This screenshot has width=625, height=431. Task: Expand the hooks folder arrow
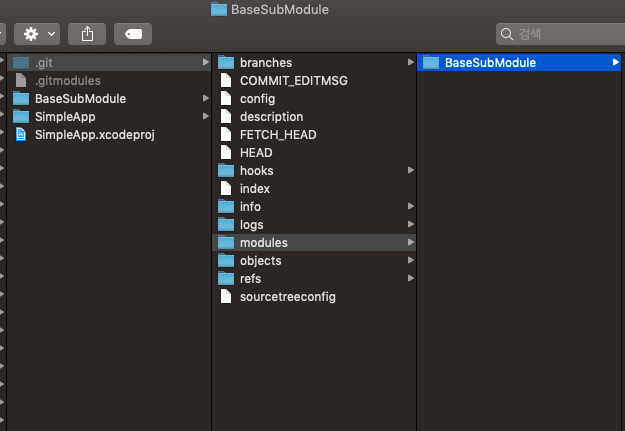411,170
